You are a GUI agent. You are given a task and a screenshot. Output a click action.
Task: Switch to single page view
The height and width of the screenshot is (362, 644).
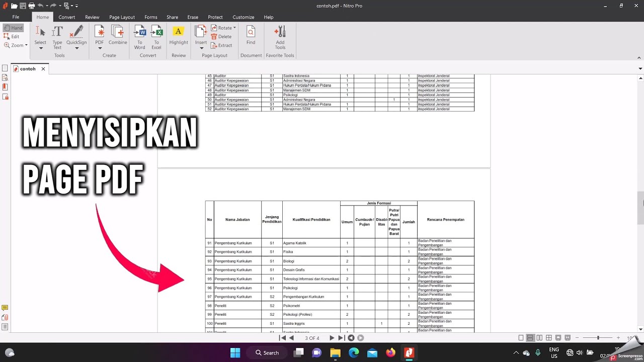(x=521, y=338)
